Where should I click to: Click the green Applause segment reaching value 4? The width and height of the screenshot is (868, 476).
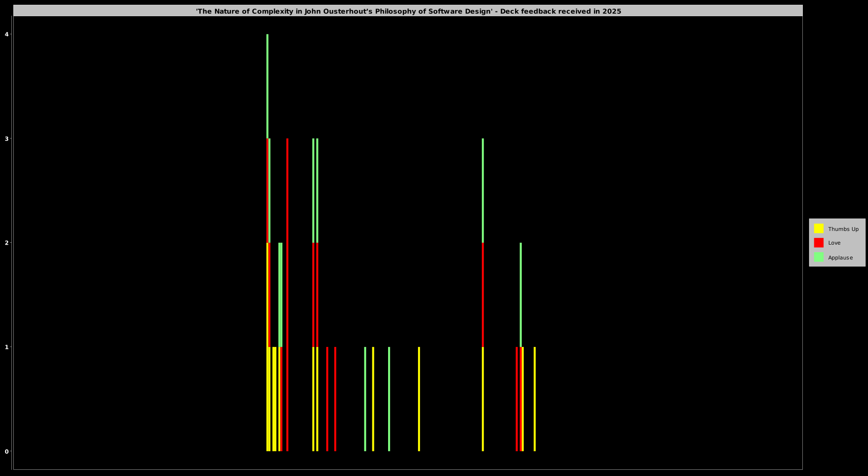(x=267, y=86)
